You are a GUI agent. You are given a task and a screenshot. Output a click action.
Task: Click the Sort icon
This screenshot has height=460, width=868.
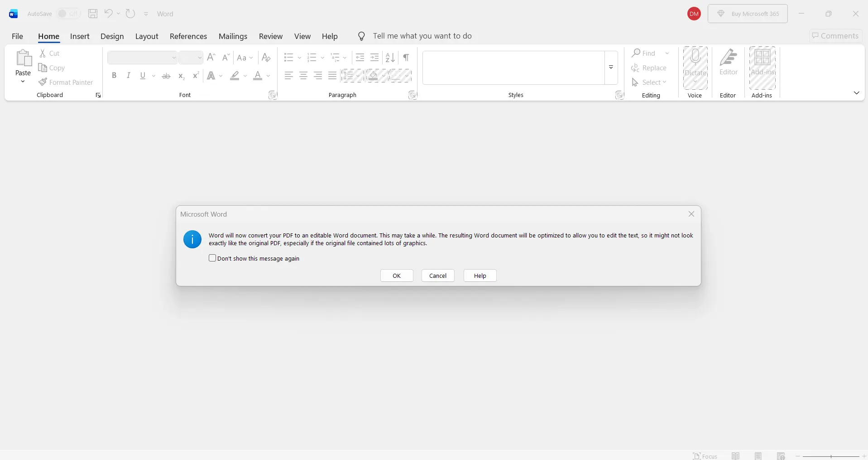pyautogui.click(x=390, y=58)
